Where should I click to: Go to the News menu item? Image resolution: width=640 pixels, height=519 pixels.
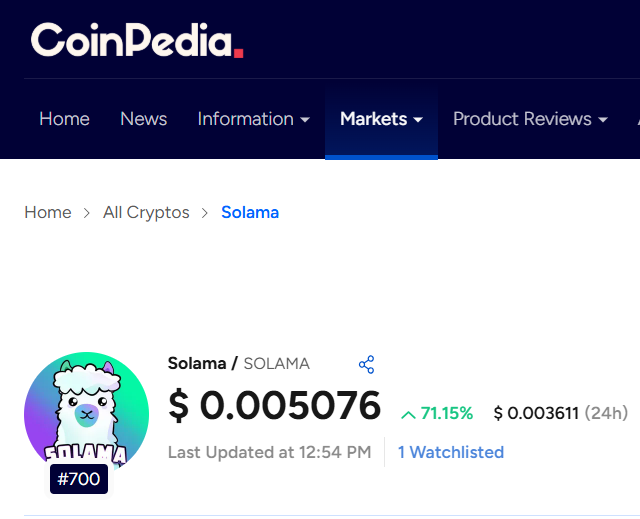coord(143,119)
